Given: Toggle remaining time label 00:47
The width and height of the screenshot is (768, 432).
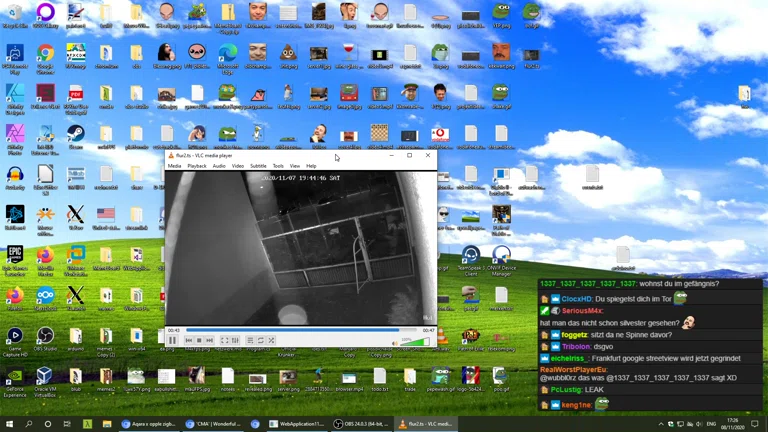Looking at the screenshot, I should [429, 330].
